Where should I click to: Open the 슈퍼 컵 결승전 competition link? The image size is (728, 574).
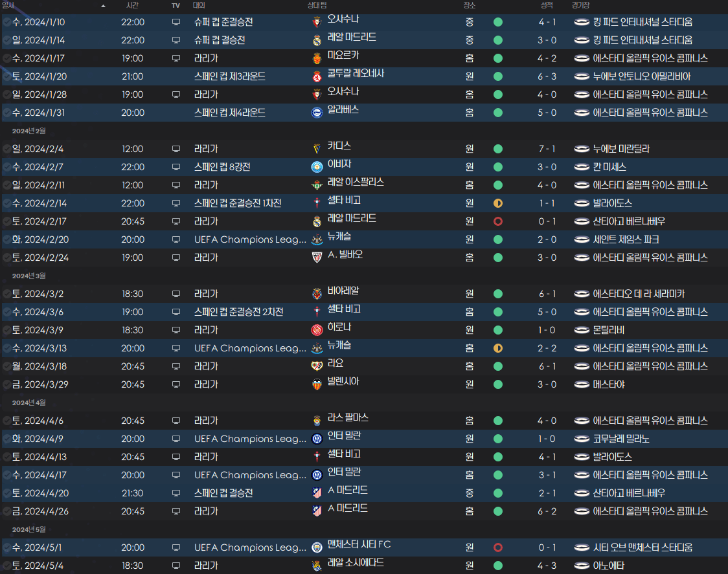(220, 40)
